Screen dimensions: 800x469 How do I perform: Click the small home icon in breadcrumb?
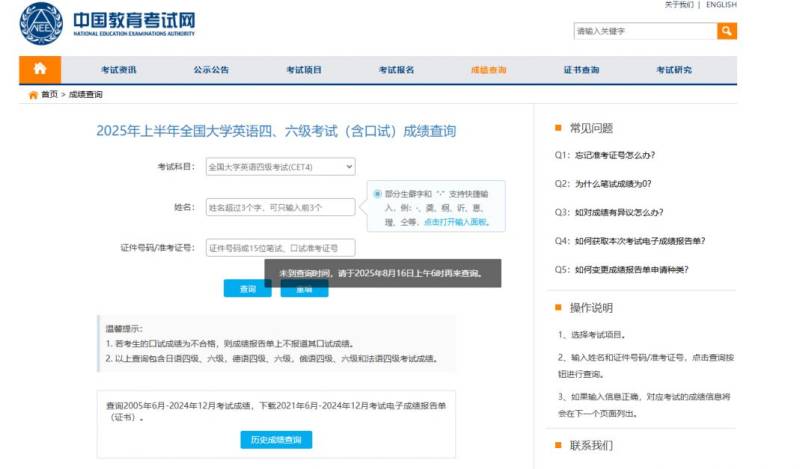[x=33, y=95]
